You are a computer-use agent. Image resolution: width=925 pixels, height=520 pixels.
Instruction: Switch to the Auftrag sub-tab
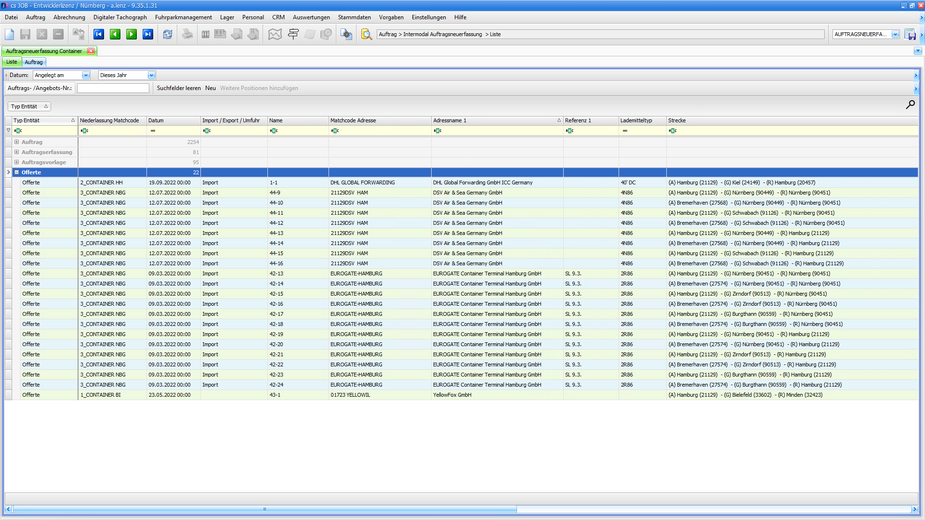[34, 62]
